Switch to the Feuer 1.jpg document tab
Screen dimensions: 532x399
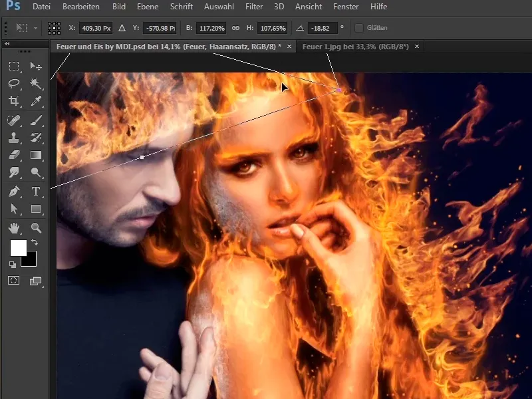356,47
